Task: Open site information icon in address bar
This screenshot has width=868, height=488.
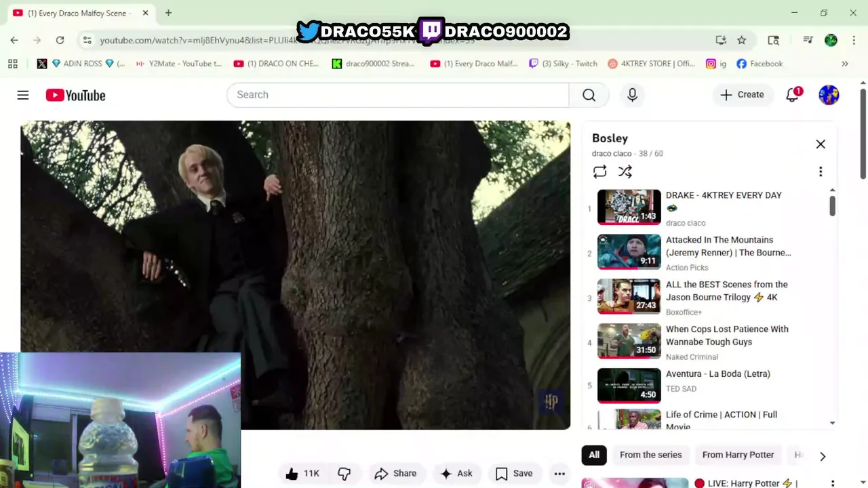Action: pyautogui.click(x=87, y=40)
